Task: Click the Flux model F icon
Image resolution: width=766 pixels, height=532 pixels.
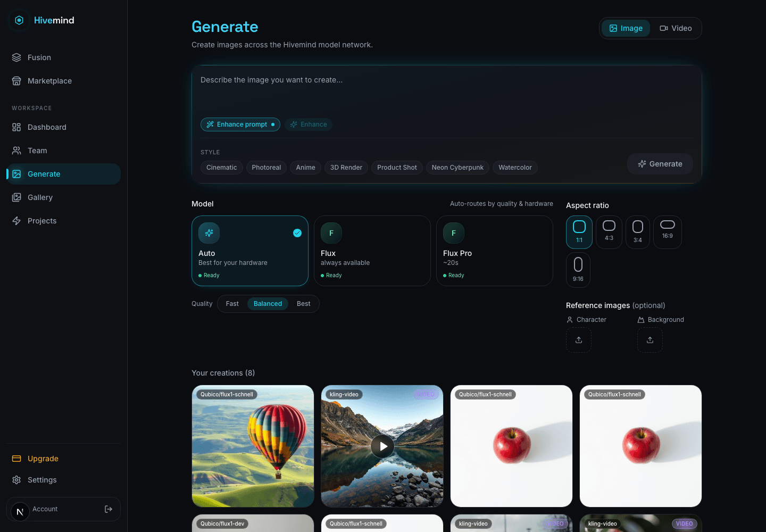Action: [331, 233]
